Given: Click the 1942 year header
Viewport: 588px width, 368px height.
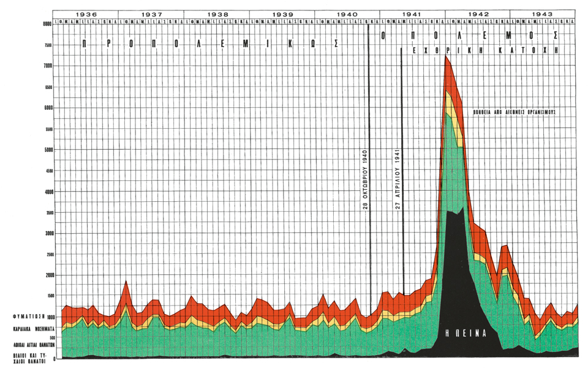Looking at the screenshot, I should (x=477, y=13).
